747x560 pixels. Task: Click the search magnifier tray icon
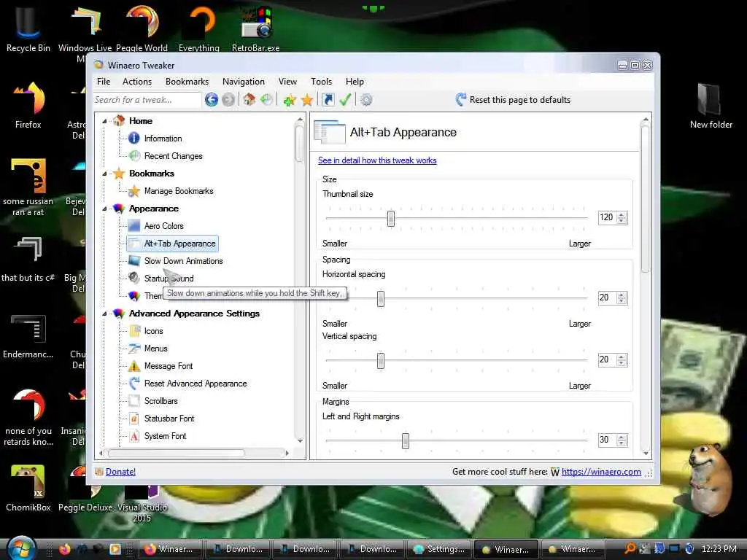click(630, 548)
